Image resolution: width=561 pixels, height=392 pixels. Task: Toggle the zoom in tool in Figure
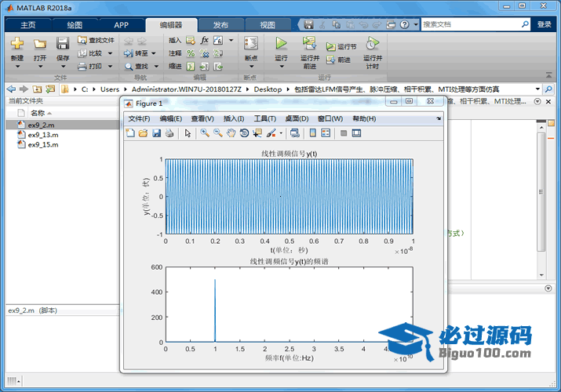tap(205, 133)
